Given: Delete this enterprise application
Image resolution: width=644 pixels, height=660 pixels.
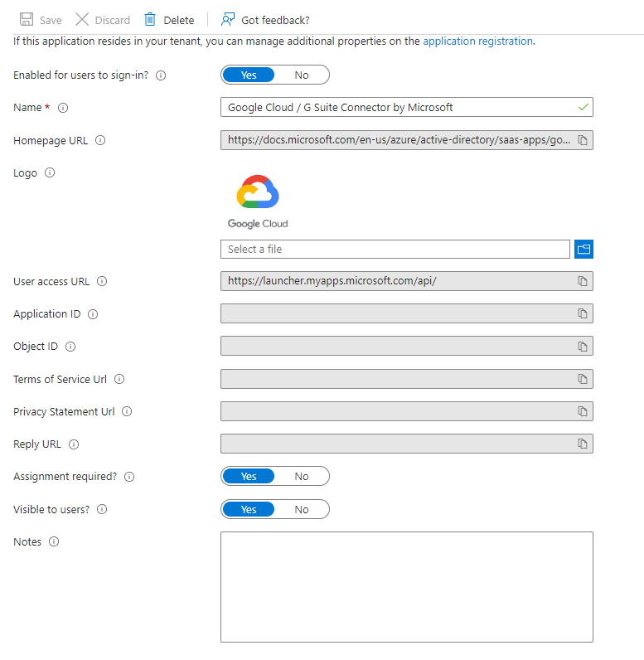Looking at the screenshot, I should pyautogui.click(x=169, y=20).
